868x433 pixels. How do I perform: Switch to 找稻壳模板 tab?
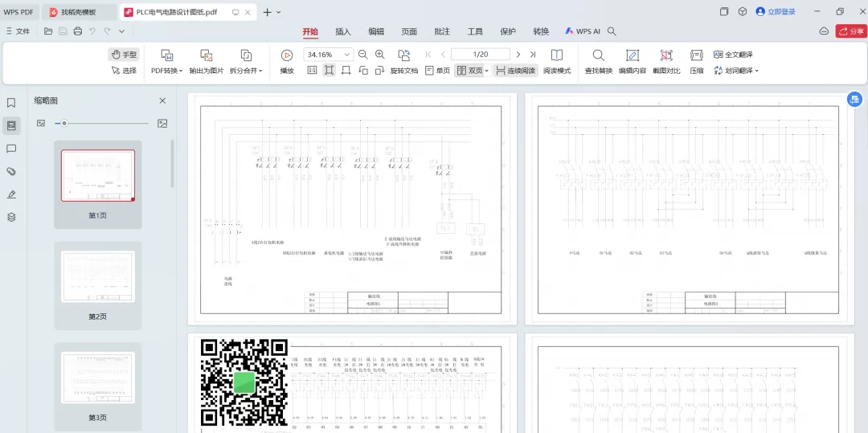(79, 11)
